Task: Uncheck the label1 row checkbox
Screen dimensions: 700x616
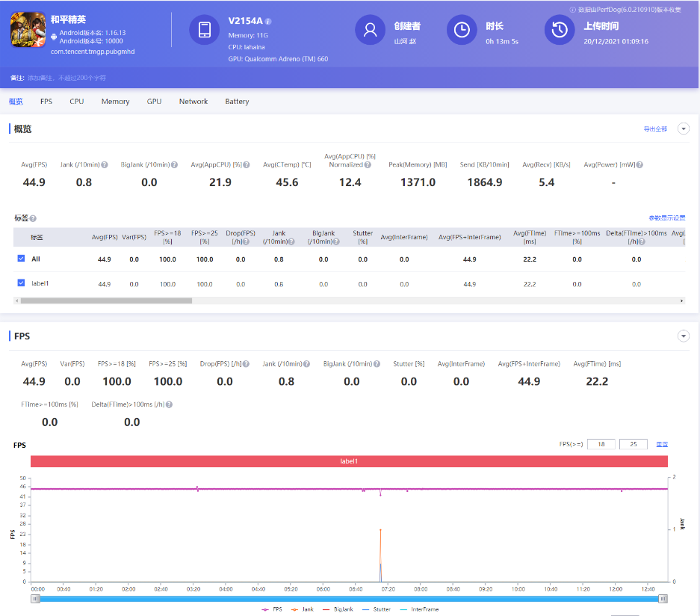Action: [x=21, y=284]
